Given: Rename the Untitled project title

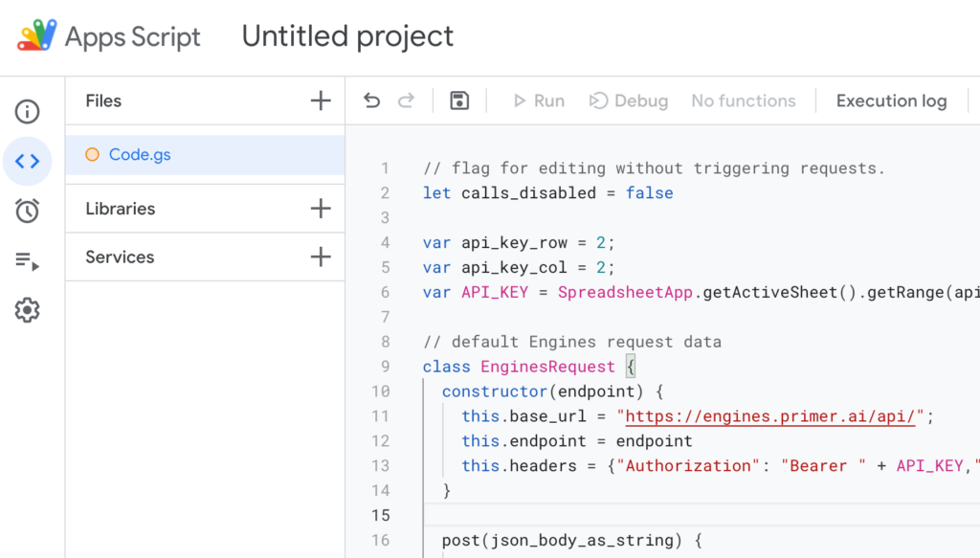Looking at the screenshot, I should [x=347, y=36].
